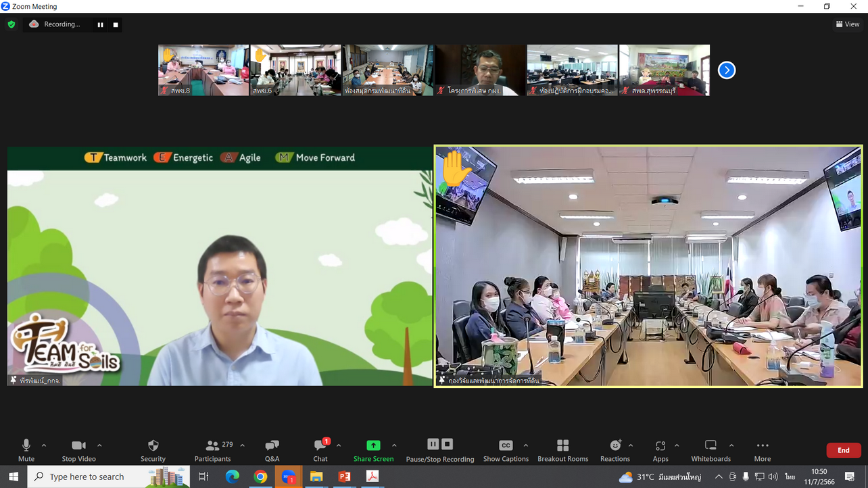Open the Apps panel
Screen dimensions: 868x488
click(660, 450)
